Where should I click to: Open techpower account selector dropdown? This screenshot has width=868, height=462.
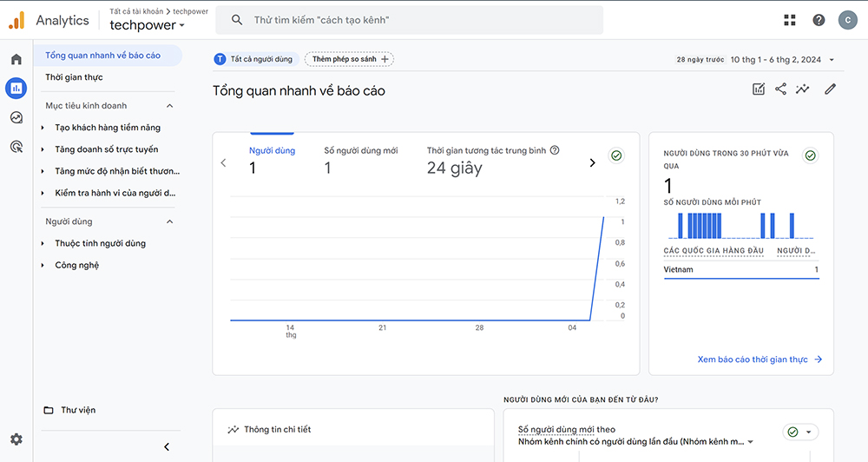[147, 25]
